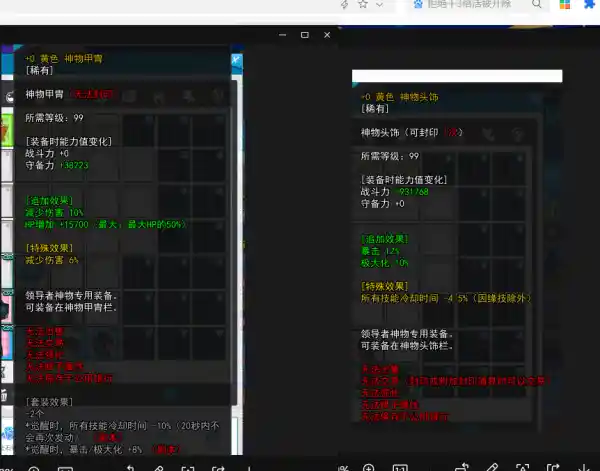Click the title '+0 黄色 神物甲胄'
This screenshot has height=471, width=600.
click(64, 59)
